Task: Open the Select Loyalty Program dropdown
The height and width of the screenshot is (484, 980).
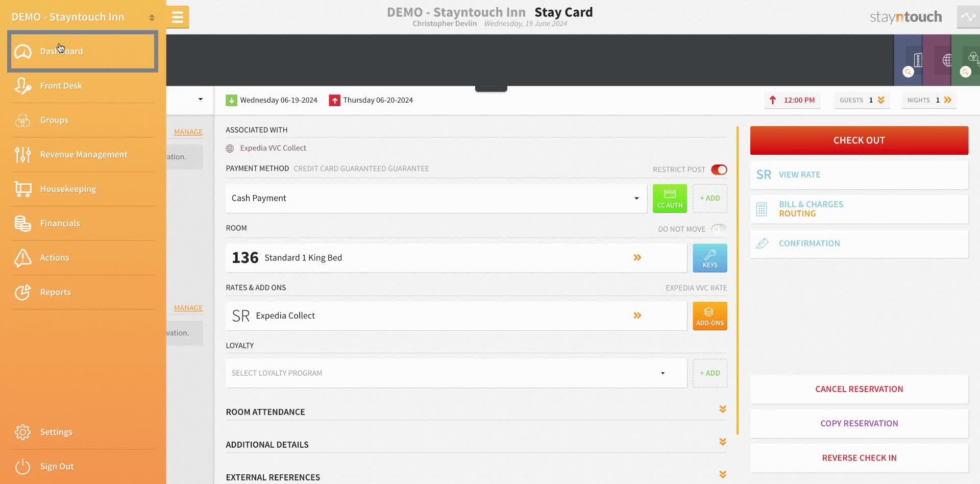Action: coord(456,373)
